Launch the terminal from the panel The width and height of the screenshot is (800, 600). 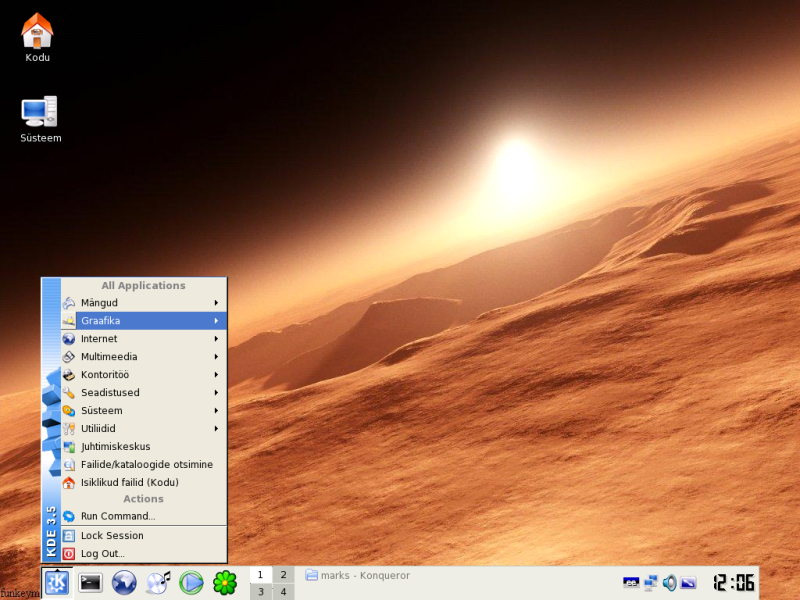tap(90, 583)
